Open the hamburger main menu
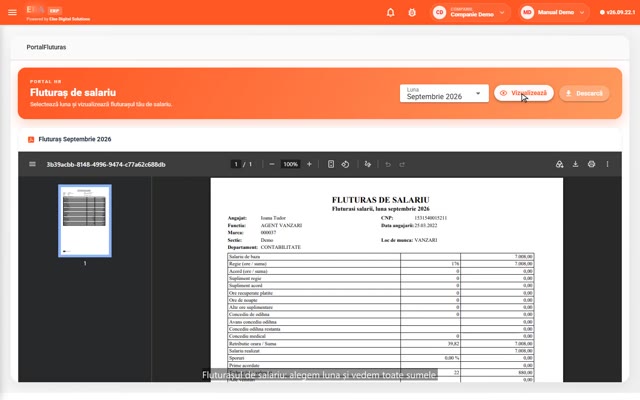This screenshot has width=640, height=400. [x=12, y=12]
